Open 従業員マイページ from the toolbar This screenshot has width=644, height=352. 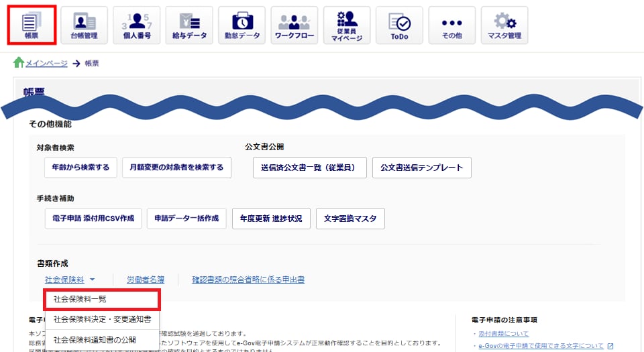coord(346,25)
